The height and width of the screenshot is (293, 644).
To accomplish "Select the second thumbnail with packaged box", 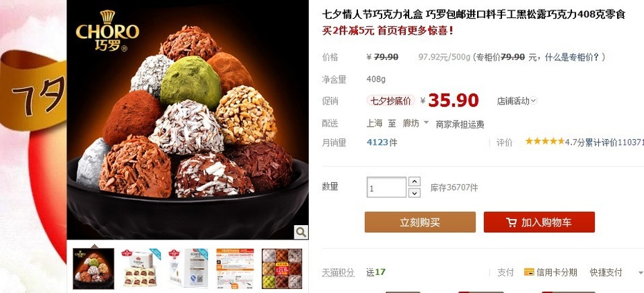I will (141, 268).
